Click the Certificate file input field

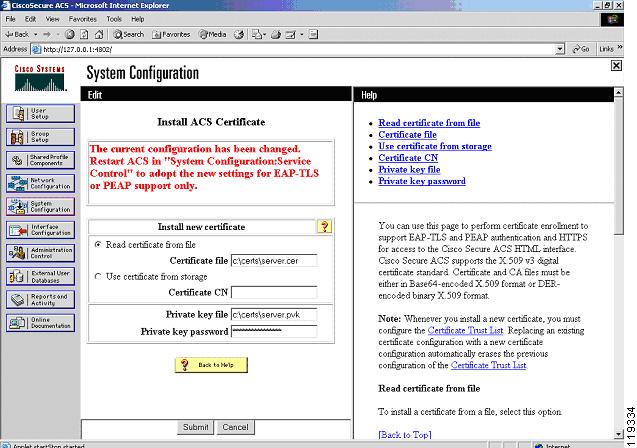coord(274,261)
